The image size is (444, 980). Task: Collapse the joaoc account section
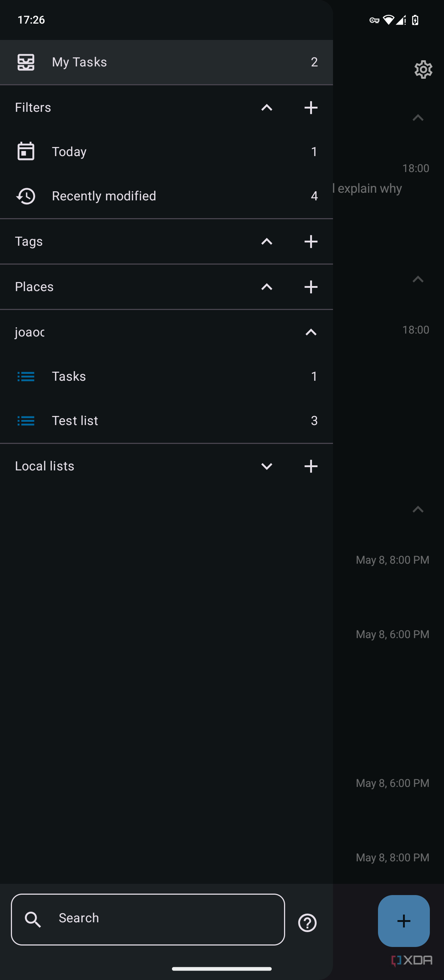pyautogui.click(x=311, y=332)
